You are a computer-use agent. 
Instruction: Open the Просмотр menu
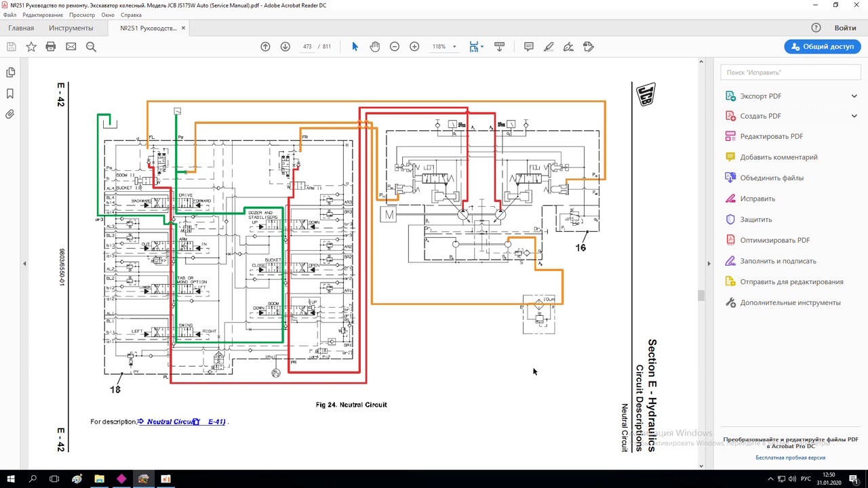[x=82, y=15]
